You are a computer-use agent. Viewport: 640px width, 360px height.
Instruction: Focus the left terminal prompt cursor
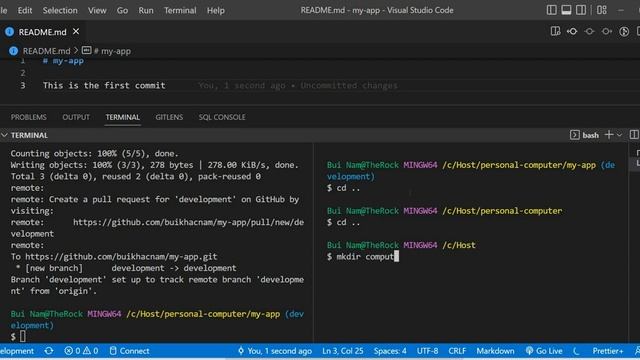[x=23, y=336]
